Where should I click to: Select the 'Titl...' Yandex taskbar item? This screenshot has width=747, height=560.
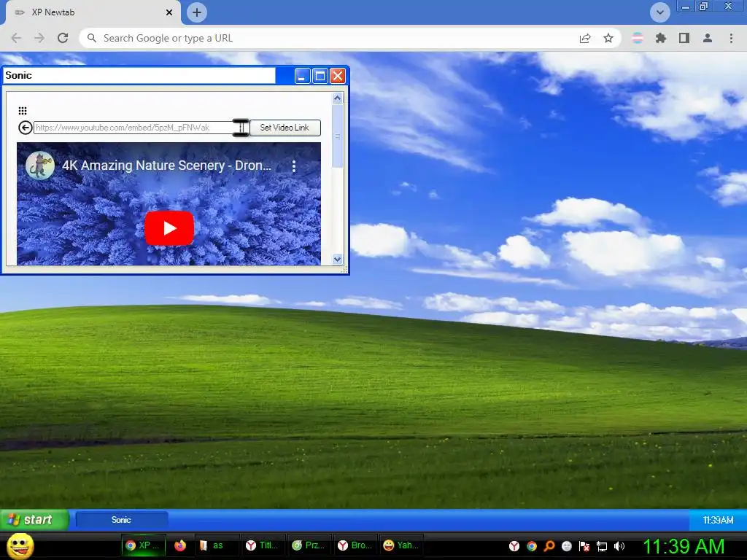[263, 545]
